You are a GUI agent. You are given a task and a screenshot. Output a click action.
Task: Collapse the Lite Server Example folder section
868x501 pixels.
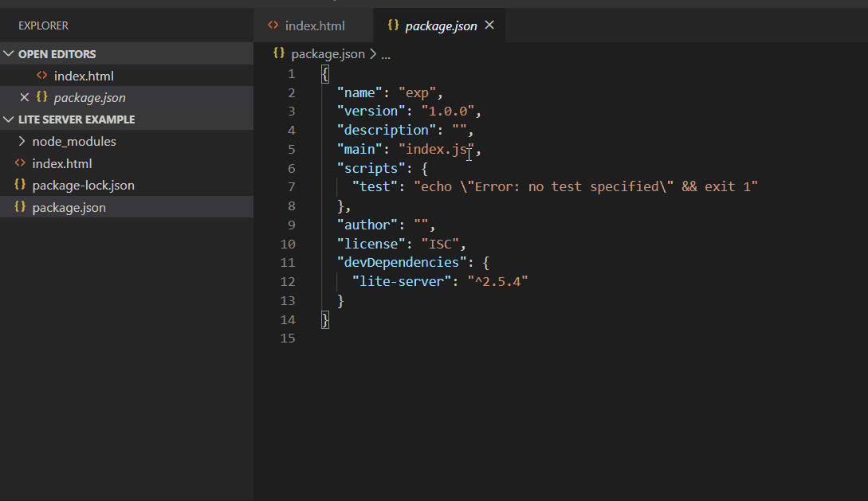pos(10,119)
